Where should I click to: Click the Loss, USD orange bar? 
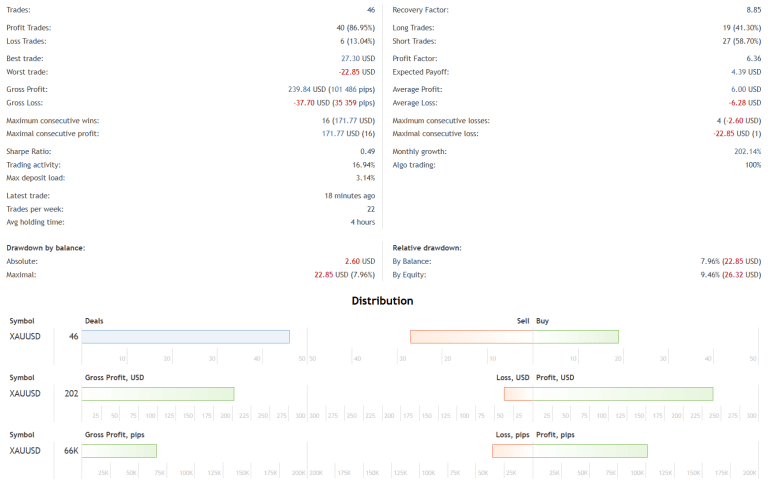[518, 394]
